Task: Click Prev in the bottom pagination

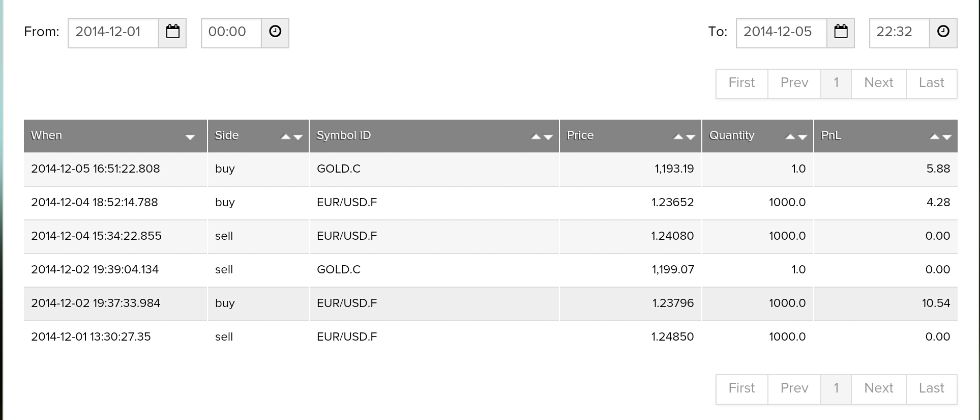Action: [x=794, y=389]
